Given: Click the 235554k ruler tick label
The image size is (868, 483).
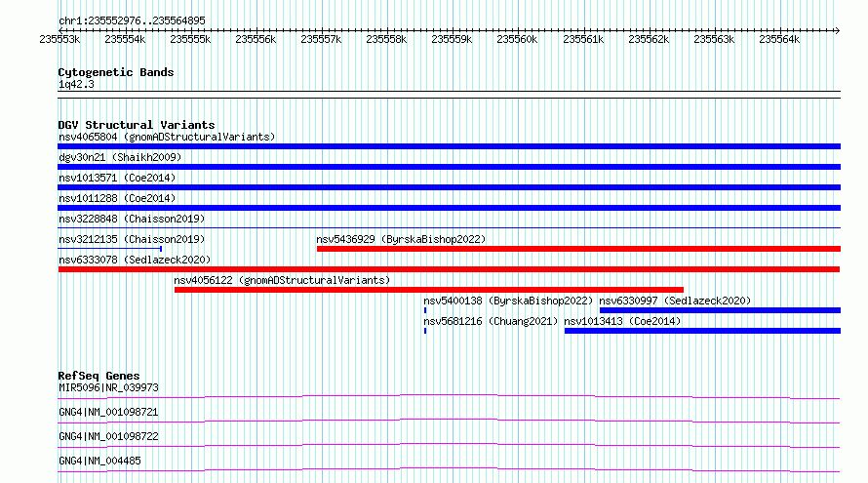Looking at the screenshot, I should click(x=125, y=39).
